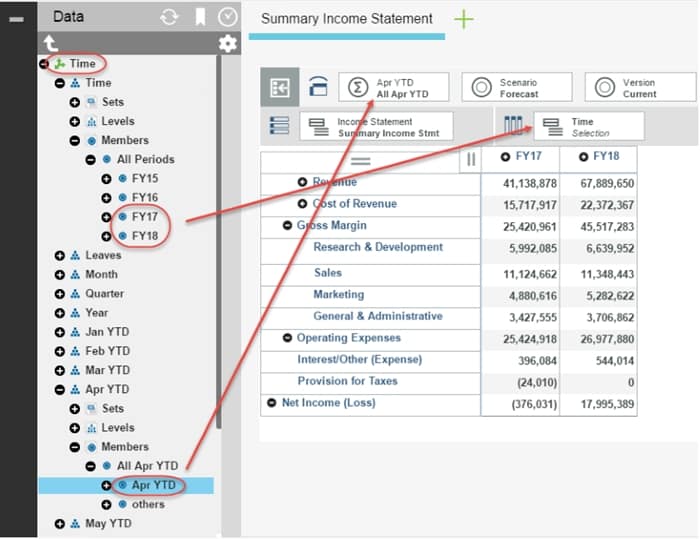Open the gear settings icon in Data panel

pos(228,44)
